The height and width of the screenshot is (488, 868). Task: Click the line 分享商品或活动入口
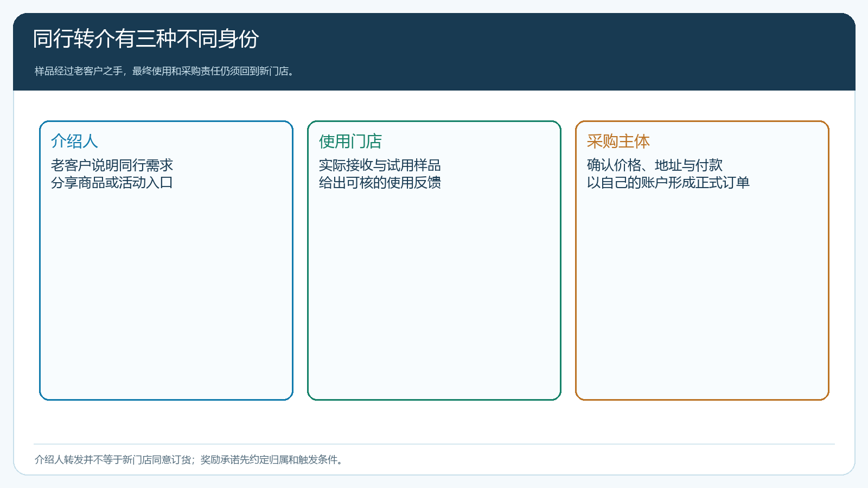(x=112, y=182)
